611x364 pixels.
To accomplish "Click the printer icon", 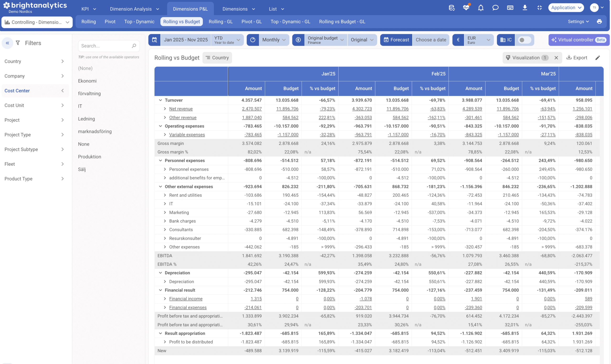I will [x=599, y=22].
